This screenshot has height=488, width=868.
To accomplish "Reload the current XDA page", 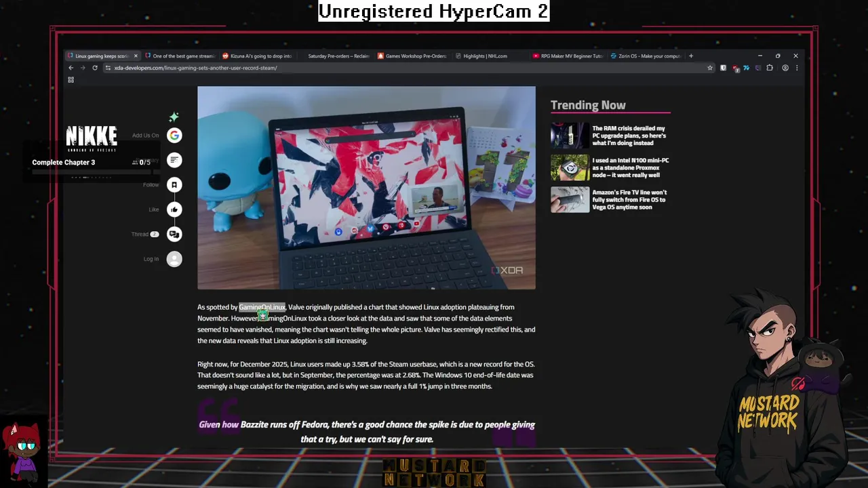I will point(95,68).
